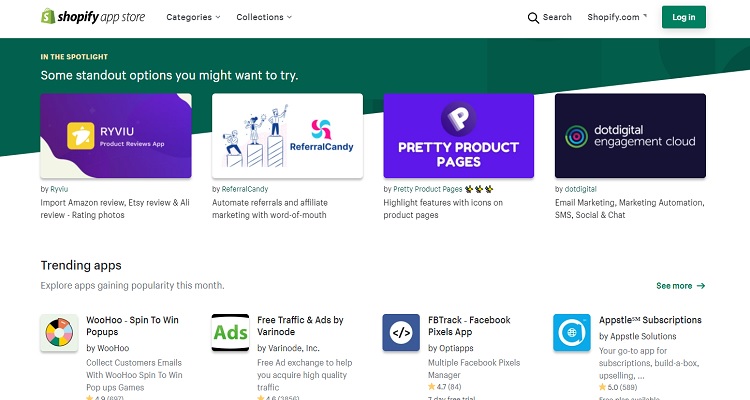The image size is (750, 400).
Task: Open Appstle Subscriptions app title
Action: pyautogui.click(x=650, y=320)
